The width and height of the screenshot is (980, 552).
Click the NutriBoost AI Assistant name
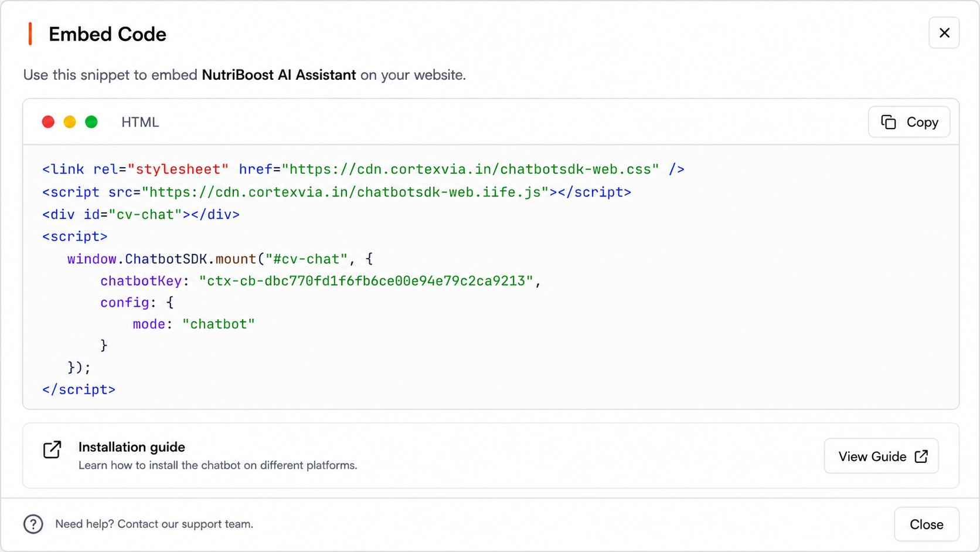tap(279, 75)
